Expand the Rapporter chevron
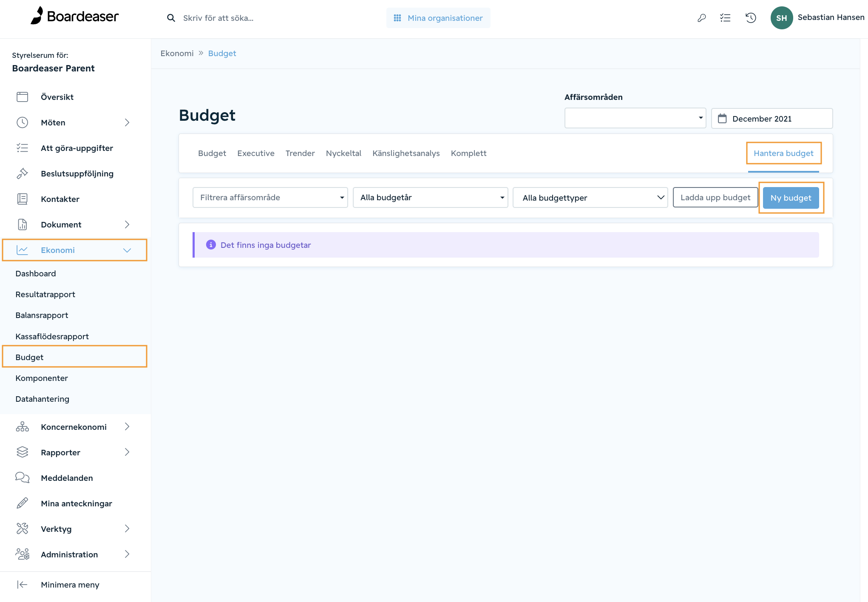 coord(127,452)
